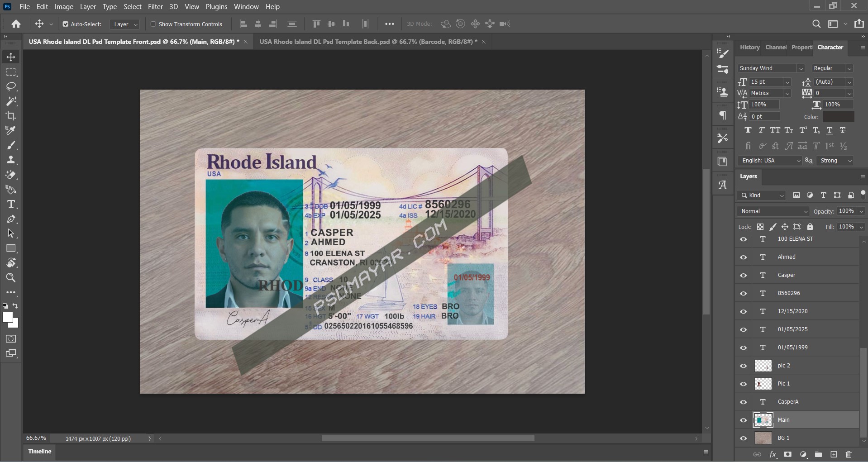868x462 pixels.
Task: Switch to the History panel tab
Action: point(749,47)
